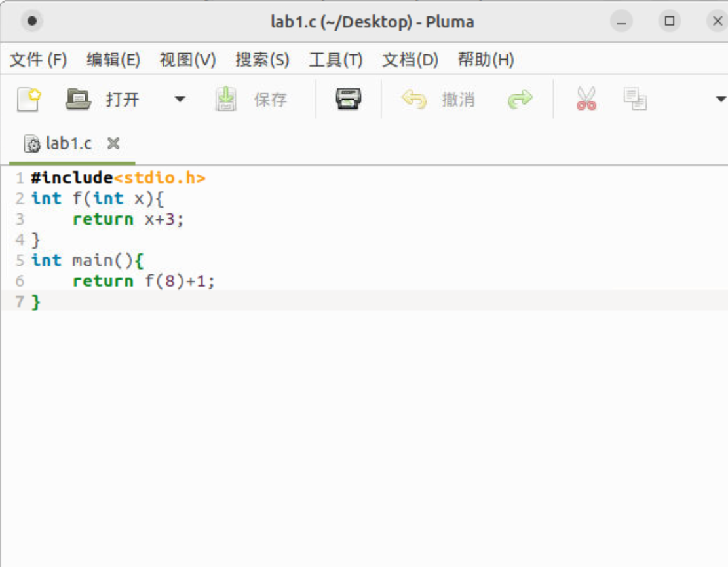728x567 pixels.
Task: Print the document via the printer icon
Action: [x=349, y=98]
